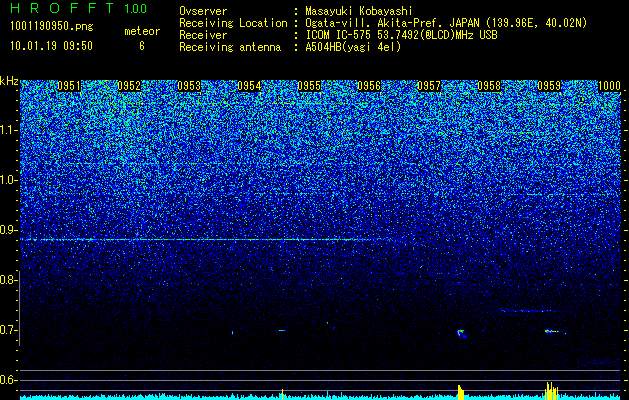629x400 pixels.
Task: Click the date stamp 10.01.19 09:50
Action: coord(51,46)
